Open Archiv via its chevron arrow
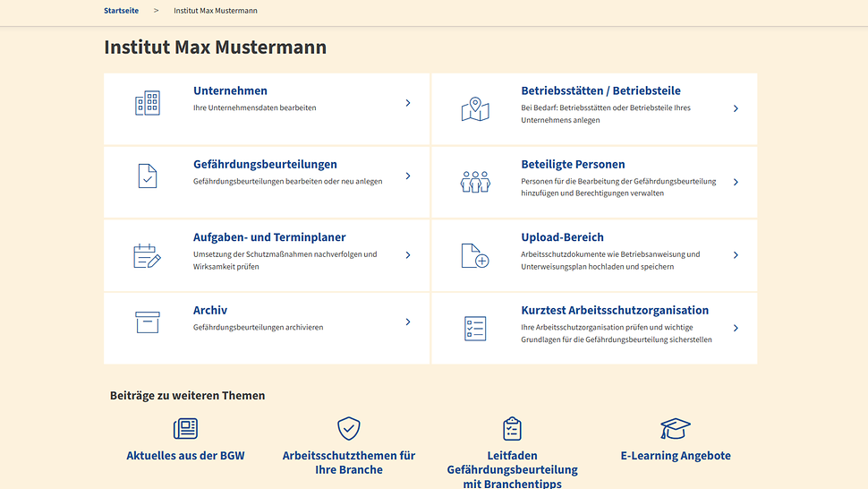This screenshot has height=489, width=868. pos(408,322)
